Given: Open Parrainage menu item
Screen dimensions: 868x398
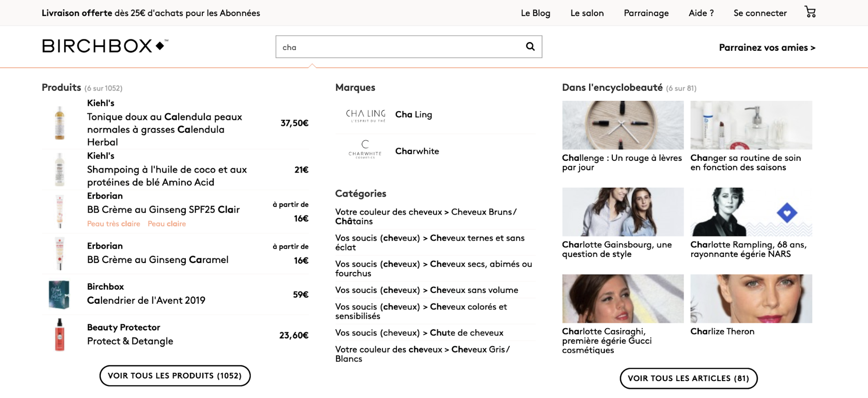Looking at the screenshot, I should (646, 13).
